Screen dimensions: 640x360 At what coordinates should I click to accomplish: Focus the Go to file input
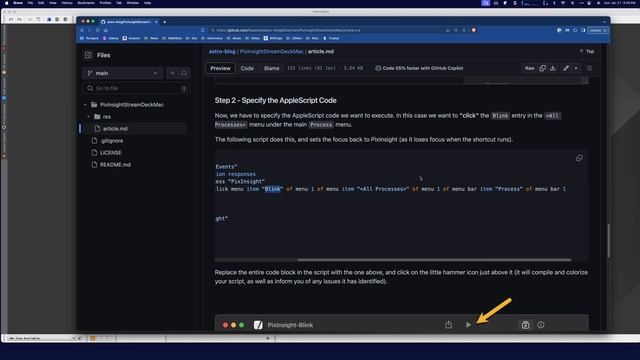coord(136,88)
